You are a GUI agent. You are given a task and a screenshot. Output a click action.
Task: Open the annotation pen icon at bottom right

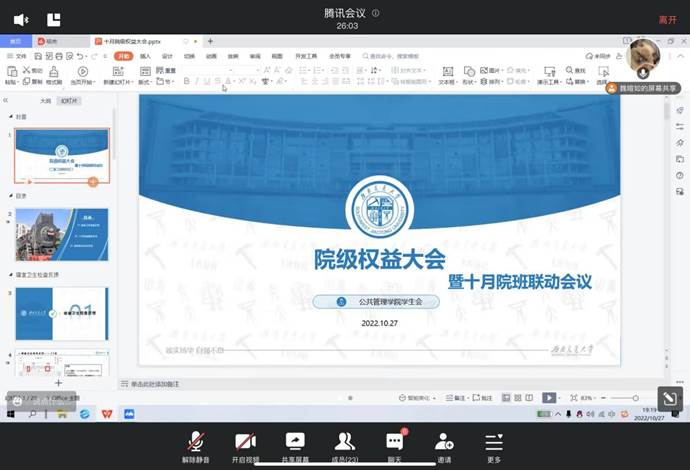(x=667, y=398)
